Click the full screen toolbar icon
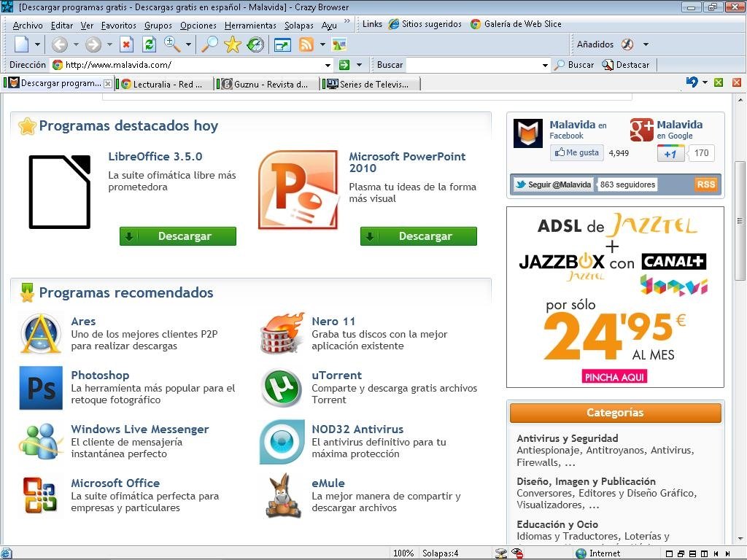 pyautogui.click(x=282, y=44)
